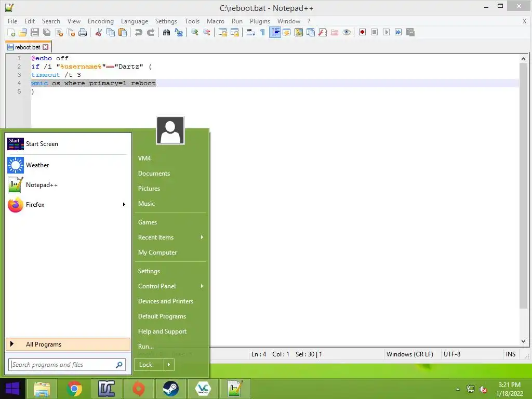The height and width of the screenshot is (399, 532).
Task: Toggle the Indent Guide toolbar icon
Action: click(275, 32)
